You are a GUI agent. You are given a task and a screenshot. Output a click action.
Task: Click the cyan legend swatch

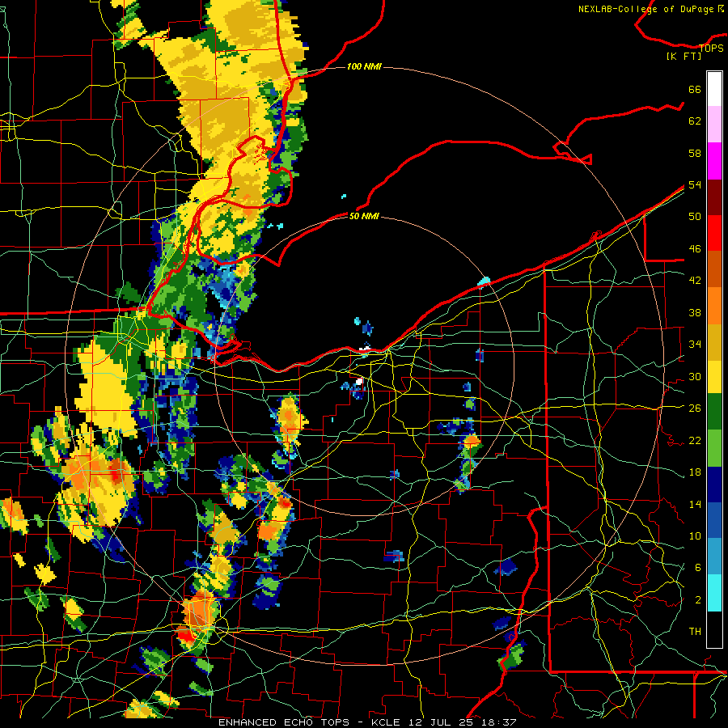click(x=714, y=593)
